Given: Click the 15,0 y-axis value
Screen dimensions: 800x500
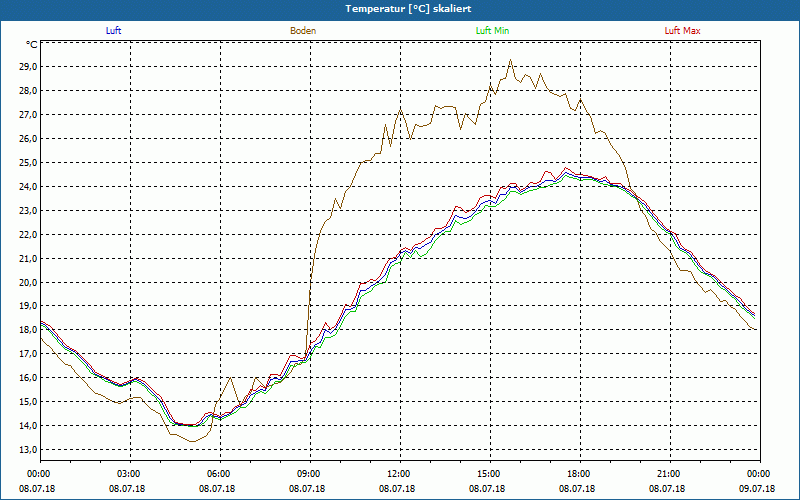Looking at the screenshot, I should 28,402.
